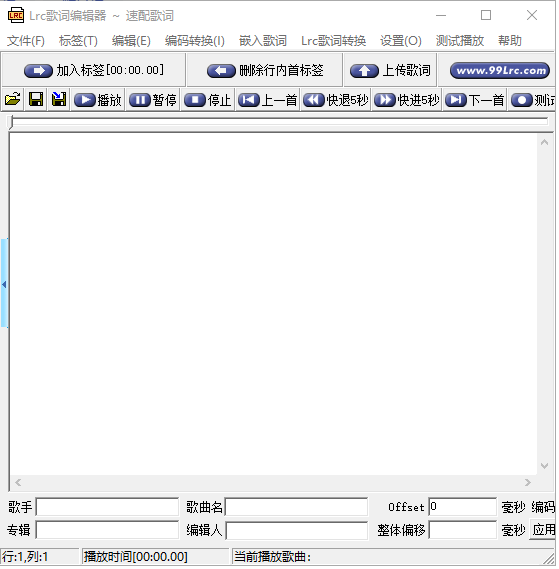
Task: Insert time tag with 加入标签
Action: [x=94, y=70]
